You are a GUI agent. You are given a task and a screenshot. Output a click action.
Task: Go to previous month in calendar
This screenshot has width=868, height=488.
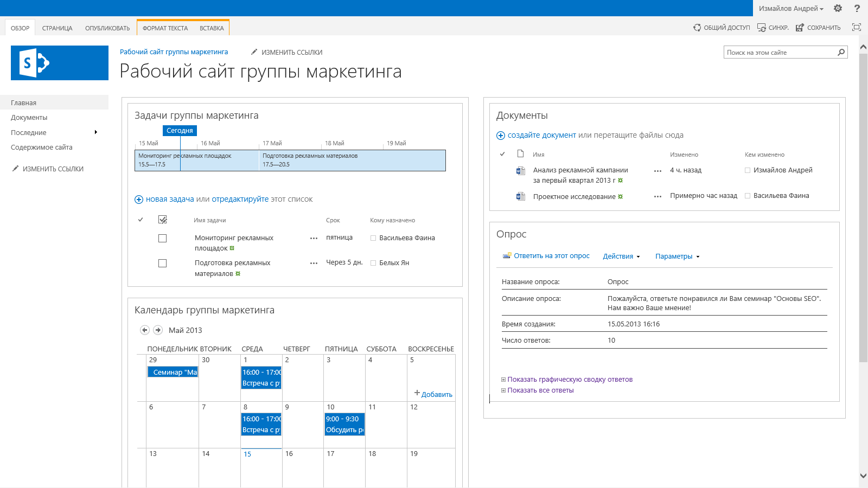click(145, 330)
